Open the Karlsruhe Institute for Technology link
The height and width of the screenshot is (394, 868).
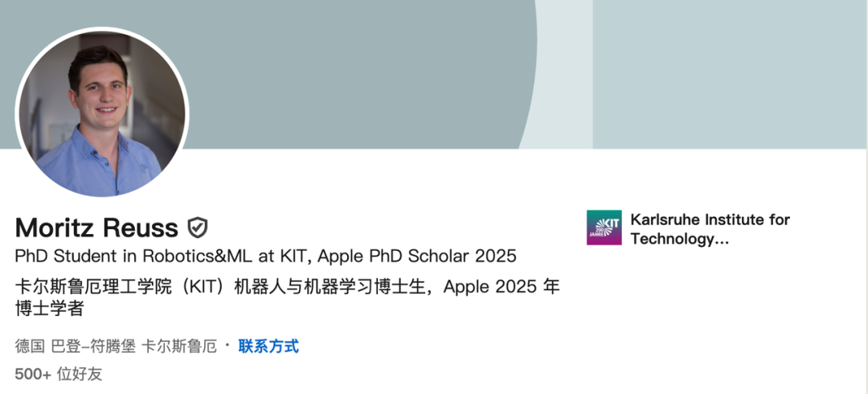click(710, 220)
